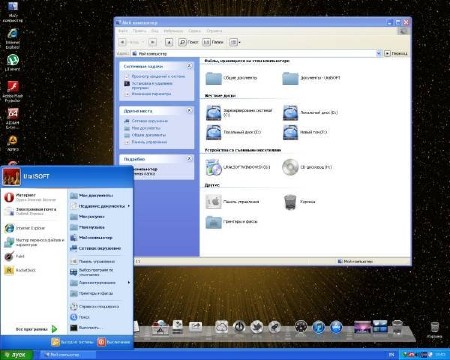Open RocketDock from the Start menu
This screenshot has width=450, height=360.
(x=20, y=270)
